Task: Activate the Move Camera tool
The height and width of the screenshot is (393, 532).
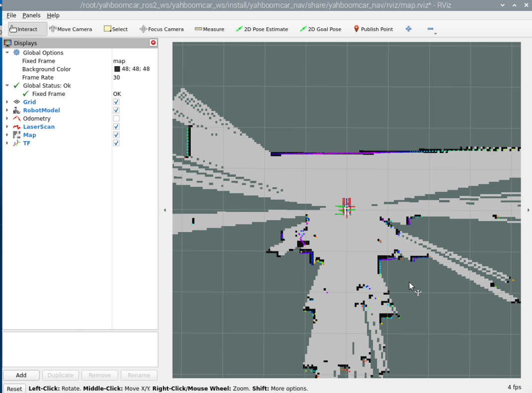Action: coord(71,29)
